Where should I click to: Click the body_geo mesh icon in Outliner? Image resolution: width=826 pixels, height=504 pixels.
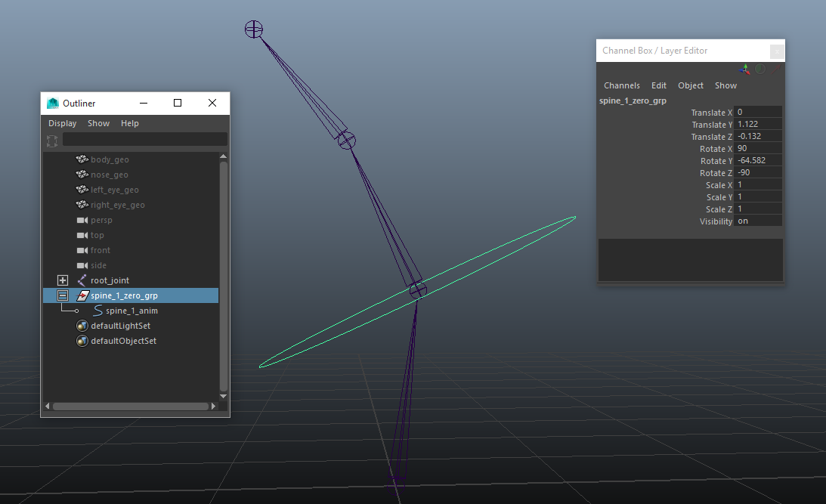[x=82, y=159]
